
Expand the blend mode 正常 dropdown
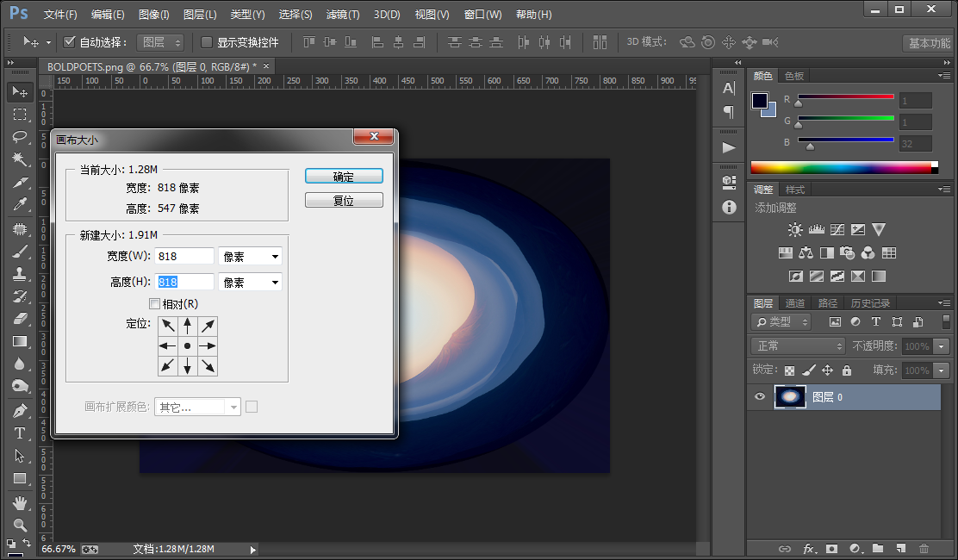797,346
